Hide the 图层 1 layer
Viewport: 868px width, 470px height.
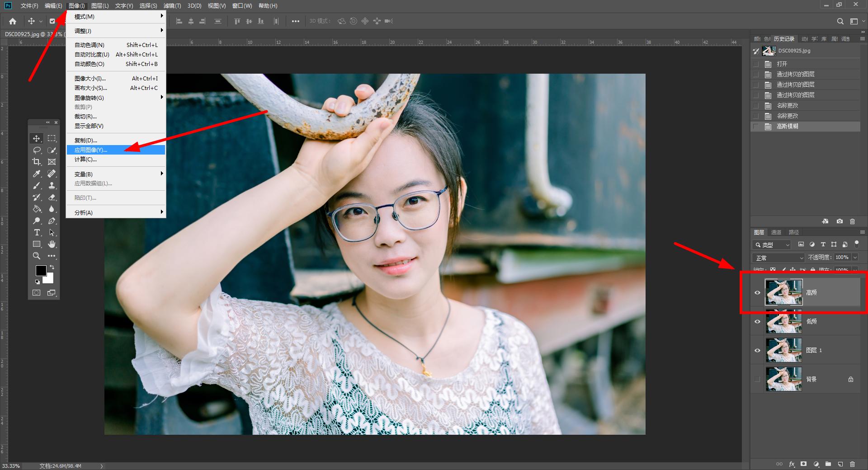click(757, 350)
